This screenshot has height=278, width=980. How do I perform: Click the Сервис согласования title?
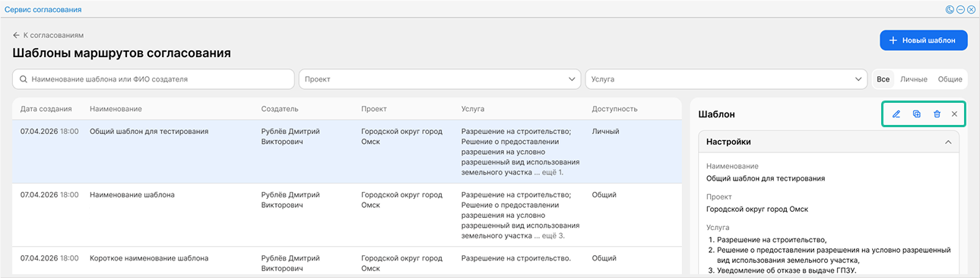43,10
